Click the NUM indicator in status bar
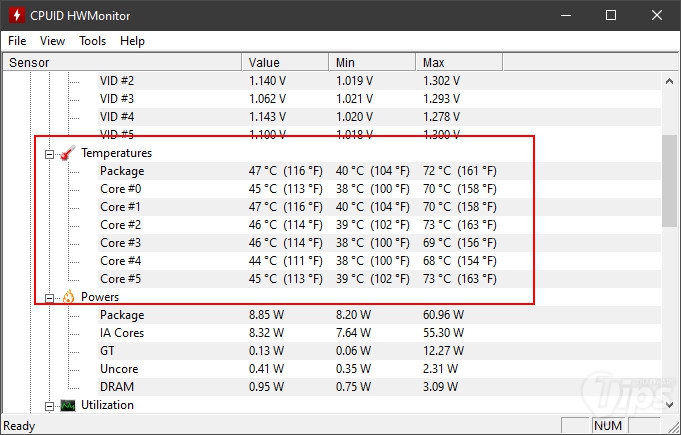Viewport: 681px width, 435px height. (608, 426)
